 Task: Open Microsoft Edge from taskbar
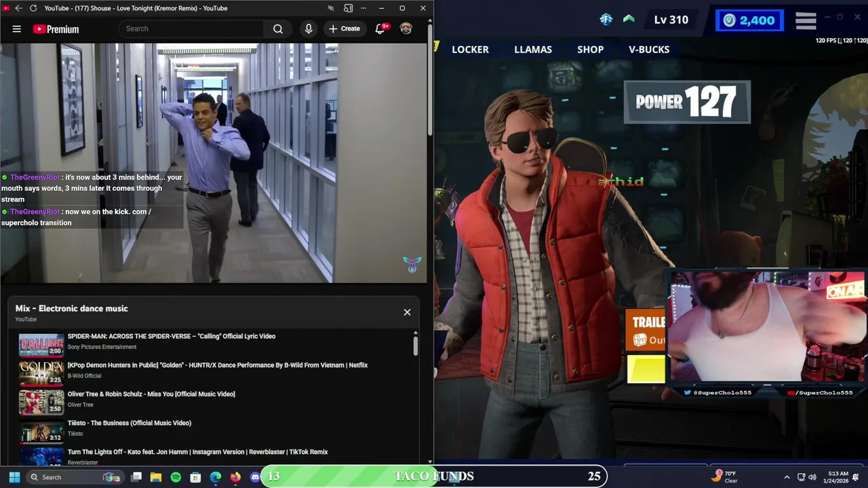tap(216, 477)
